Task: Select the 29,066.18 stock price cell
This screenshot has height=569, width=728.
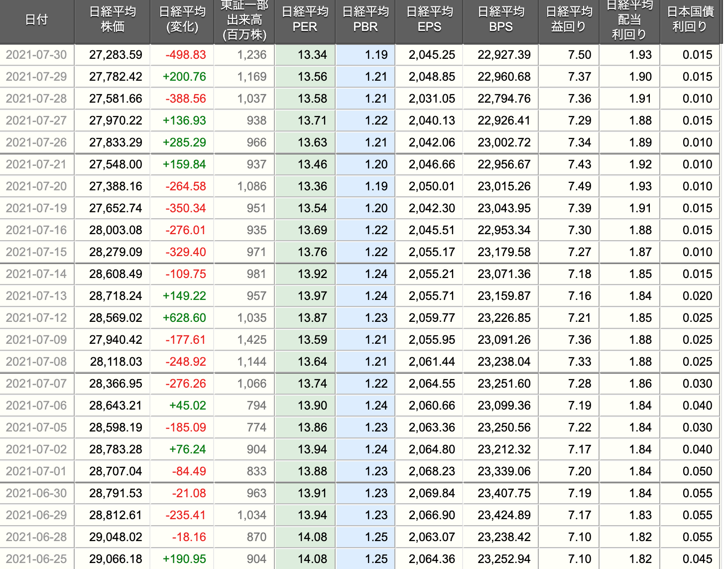Action: pyautogui.click(x=116, y=559)
